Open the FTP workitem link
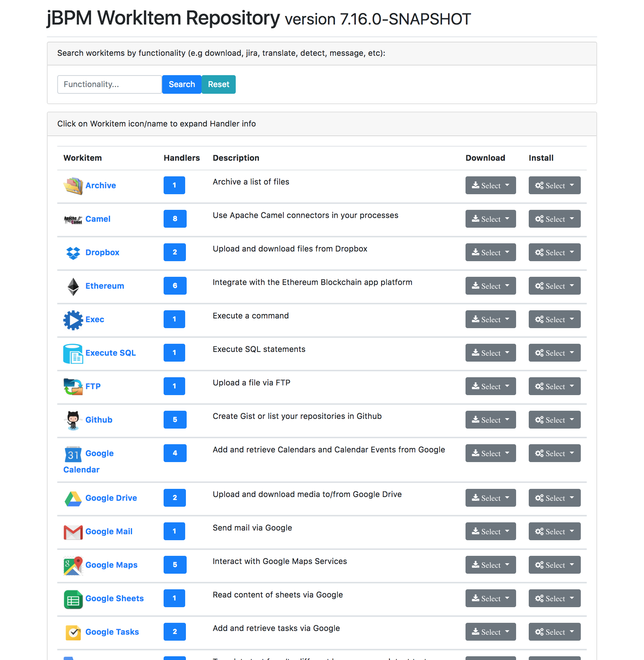The width and height of the screenshot is (644, 660). point(93,386)
